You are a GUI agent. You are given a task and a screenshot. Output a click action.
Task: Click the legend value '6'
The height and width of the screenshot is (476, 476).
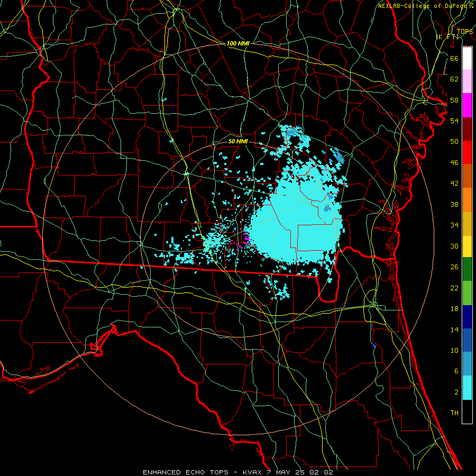(x=456, y=371)
